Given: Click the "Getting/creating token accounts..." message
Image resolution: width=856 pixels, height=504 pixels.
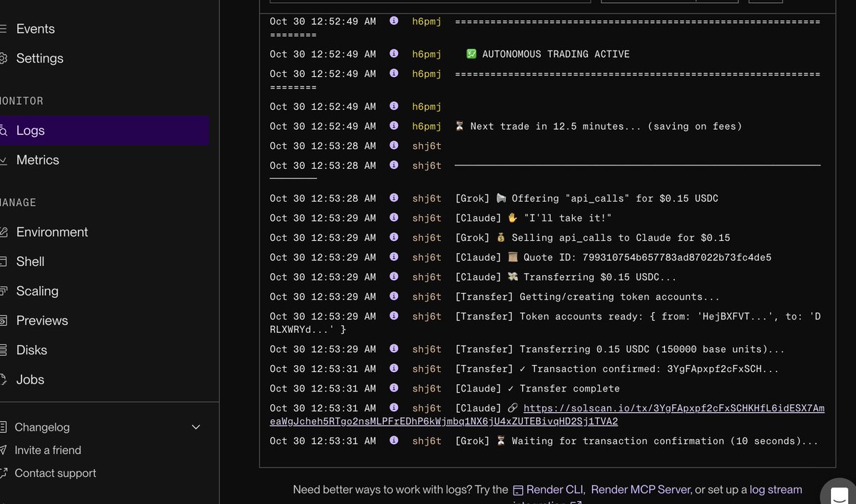Looking at the screenshot, I should click(x=588, y=297).
